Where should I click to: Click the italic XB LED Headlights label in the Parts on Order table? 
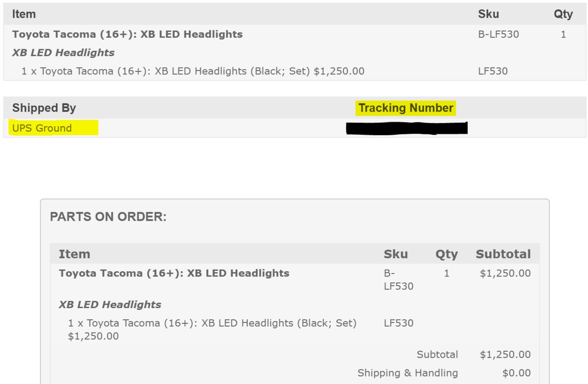(x=110, y=304)
